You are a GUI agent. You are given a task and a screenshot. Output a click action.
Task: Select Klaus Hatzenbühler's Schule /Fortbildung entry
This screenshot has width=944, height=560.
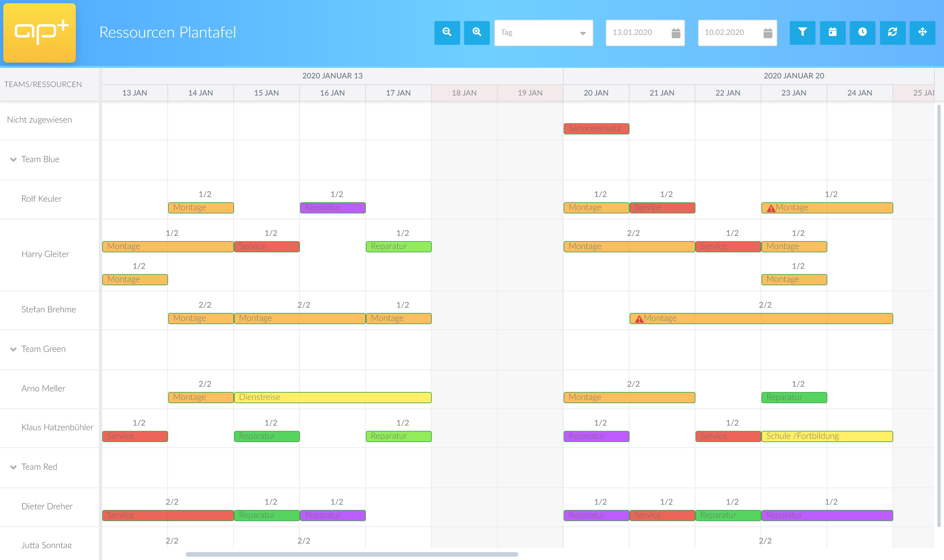click(x=827, y=436)
